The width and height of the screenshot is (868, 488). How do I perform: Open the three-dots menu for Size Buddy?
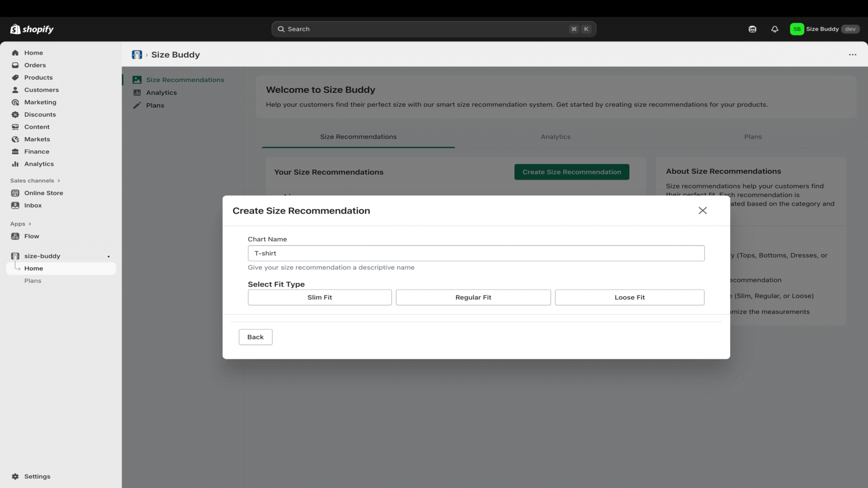[852, 55]
